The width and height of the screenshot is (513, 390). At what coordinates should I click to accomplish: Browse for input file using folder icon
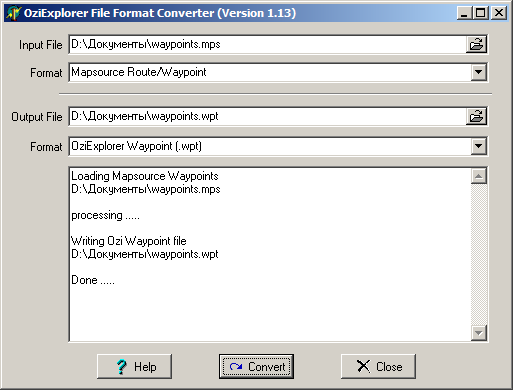click(476, 44)
